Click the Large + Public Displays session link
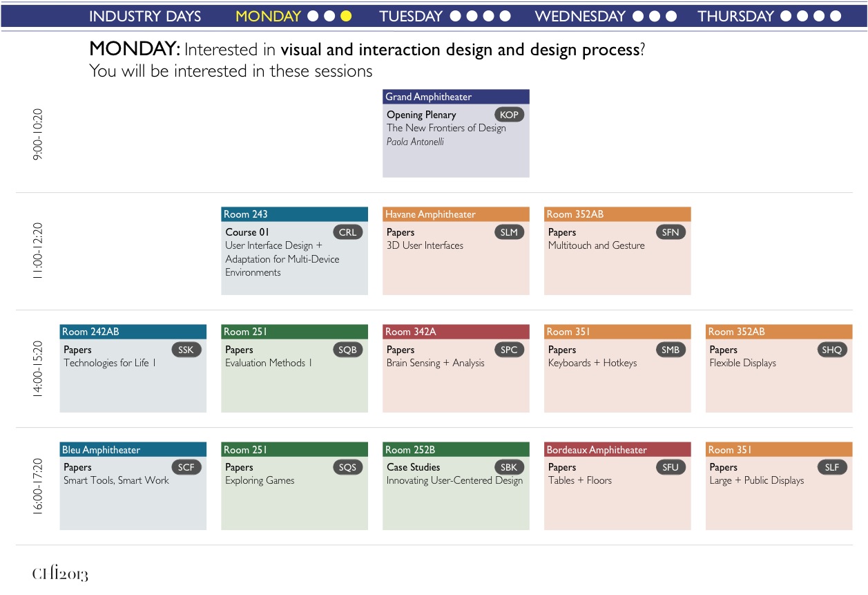 756,480
